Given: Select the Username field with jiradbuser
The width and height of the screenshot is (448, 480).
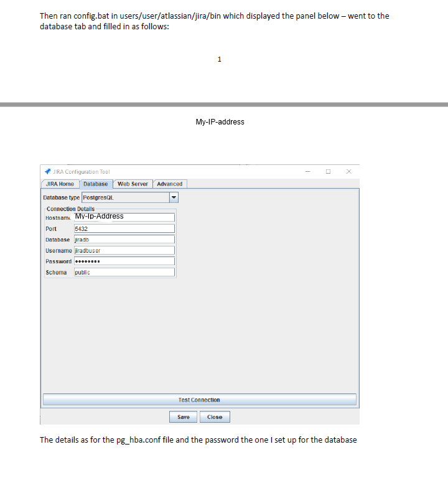Looking at the screenshot, I should (x=124, y=250).
